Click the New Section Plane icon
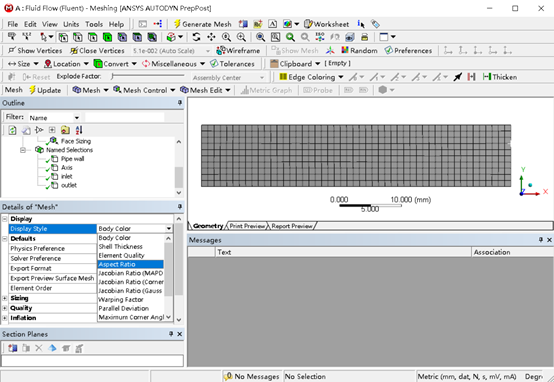Screen dimensions: 554x382 tap(12, 348)
